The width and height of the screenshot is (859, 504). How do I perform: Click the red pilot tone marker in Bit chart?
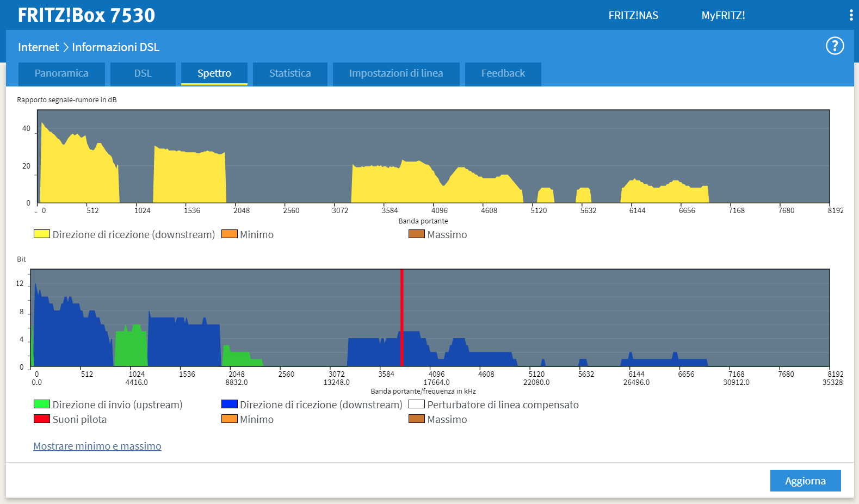click(x=401, y=318)
